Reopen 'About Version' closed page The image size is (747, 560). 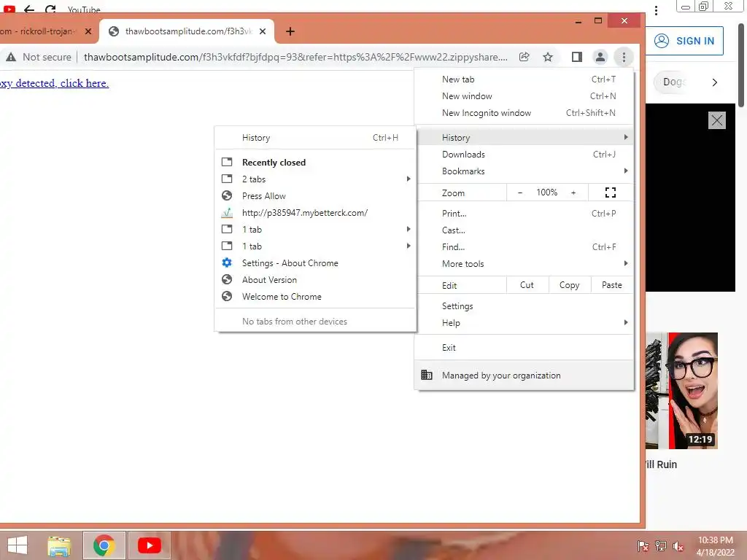(315, 279)
